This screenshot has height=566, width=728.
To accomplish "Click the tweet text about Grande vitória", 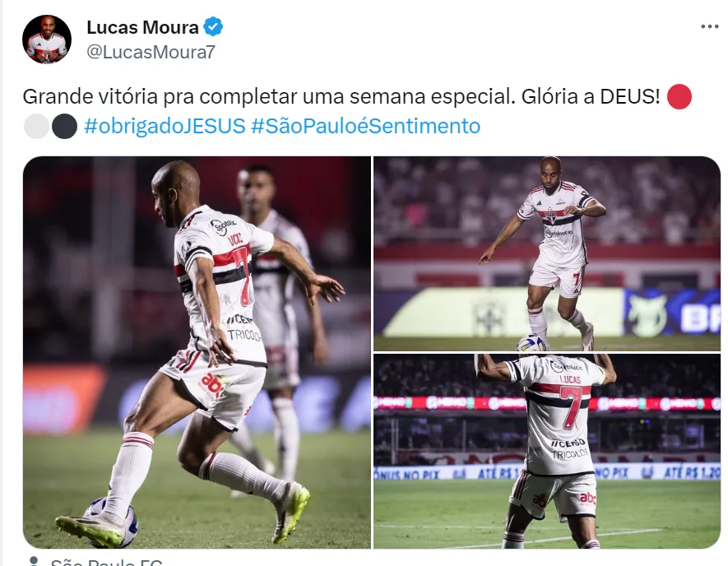I will point(341,96).
